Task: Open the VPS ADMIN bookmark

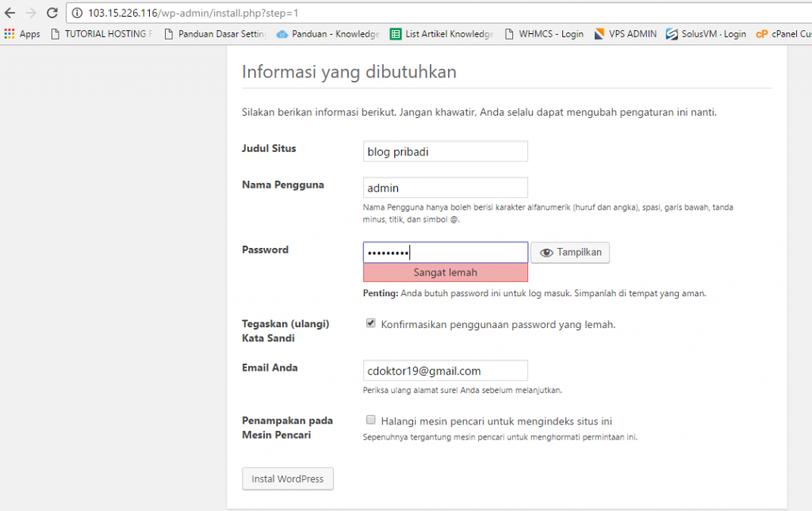Action: point(625,33)
